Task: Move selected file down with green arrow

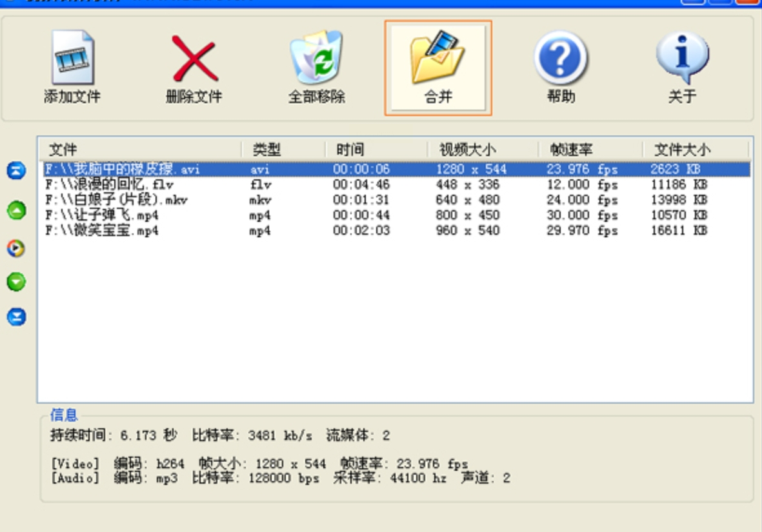Action: 17,282
